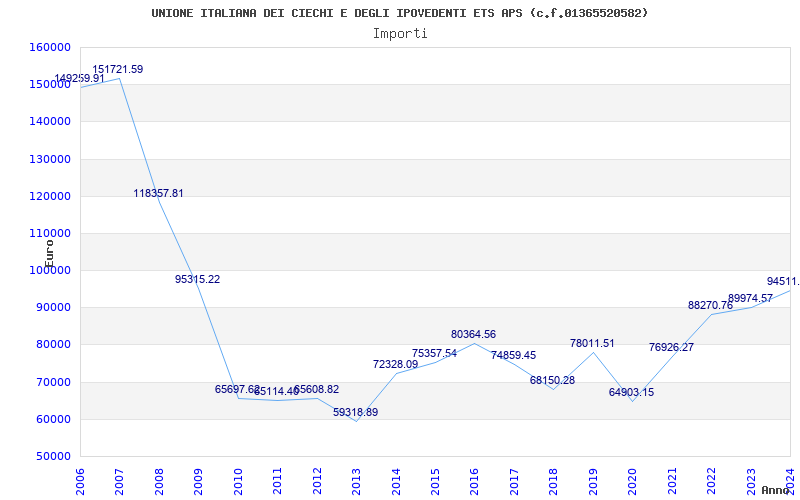
Task: Click the y-axis value 110000
Action: (x=52, y=233)
